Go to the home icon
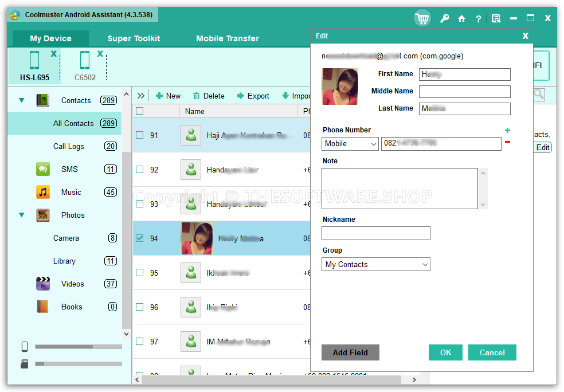This screenshot has height=392, width=564. [461, 19]
